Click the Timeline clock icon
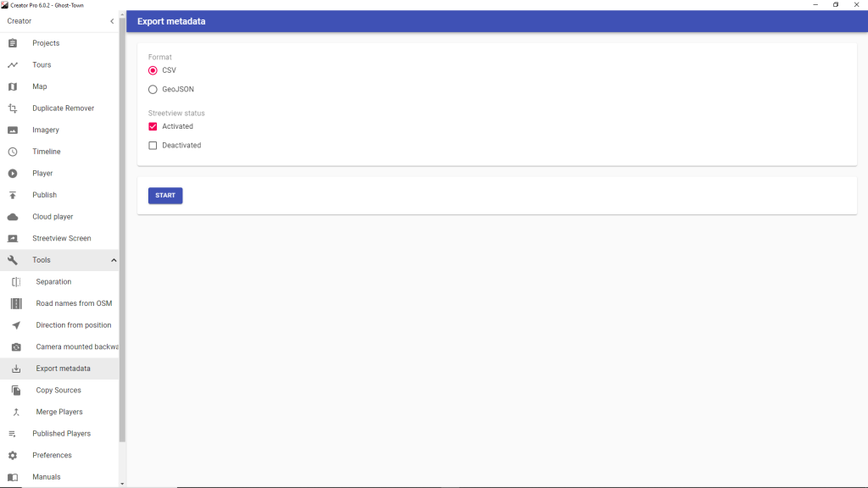The image size is (868, 488). [13, 152]
